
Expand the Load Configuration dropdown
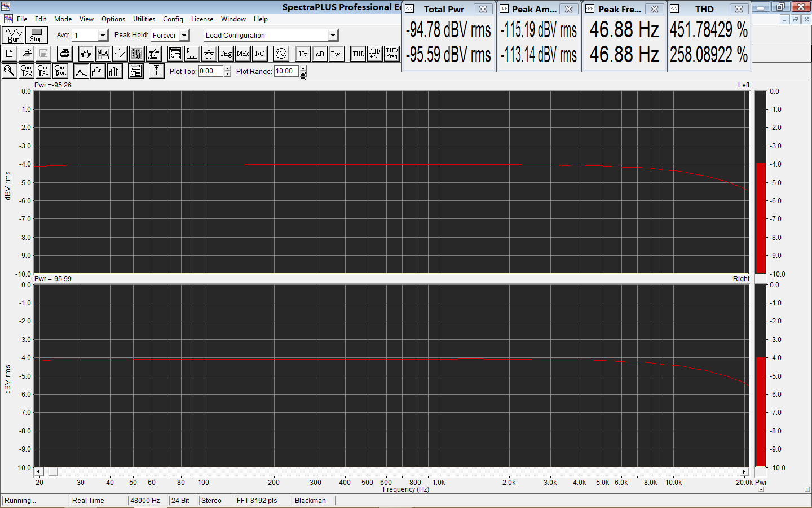click(x=333, y=36)
